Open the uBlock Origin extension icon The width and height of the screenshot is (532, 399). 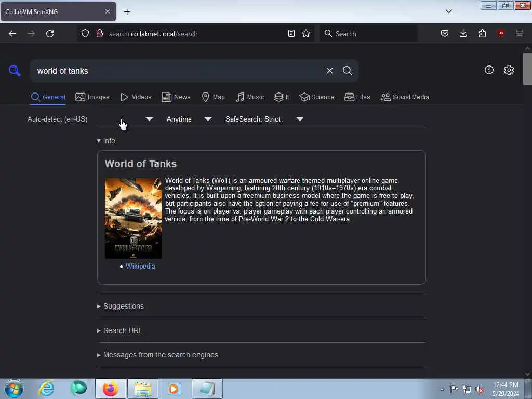pos(500,33)
